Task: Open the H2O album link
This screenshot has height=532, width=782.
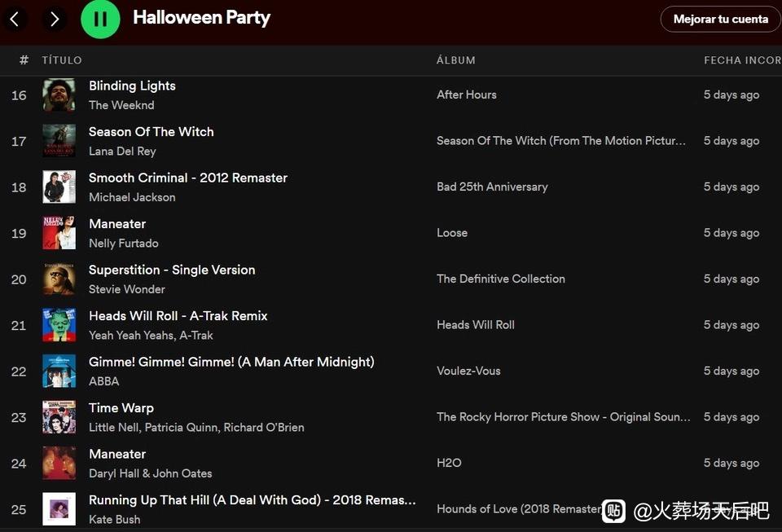Action: pos(449,464)
